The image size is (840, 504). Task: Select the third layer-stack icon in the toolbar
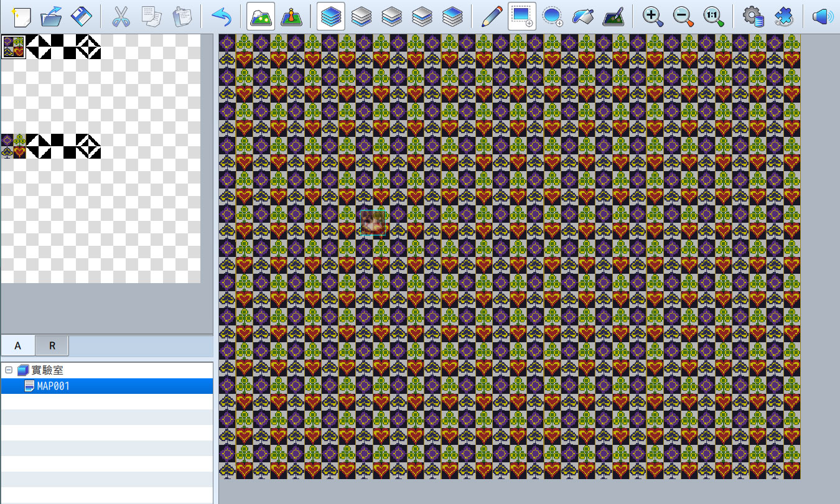pyautogui.click(x=392, y=17)
